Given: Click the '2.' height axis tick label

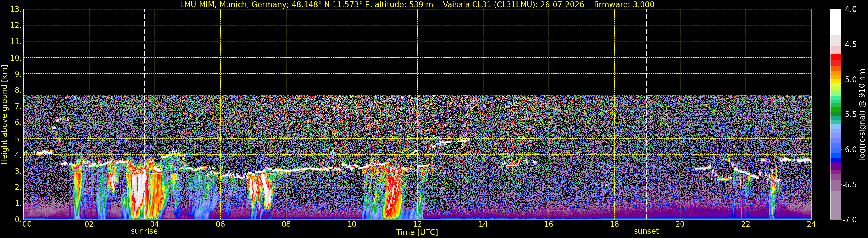Looking at the screenshot, I should coord(18,188).
